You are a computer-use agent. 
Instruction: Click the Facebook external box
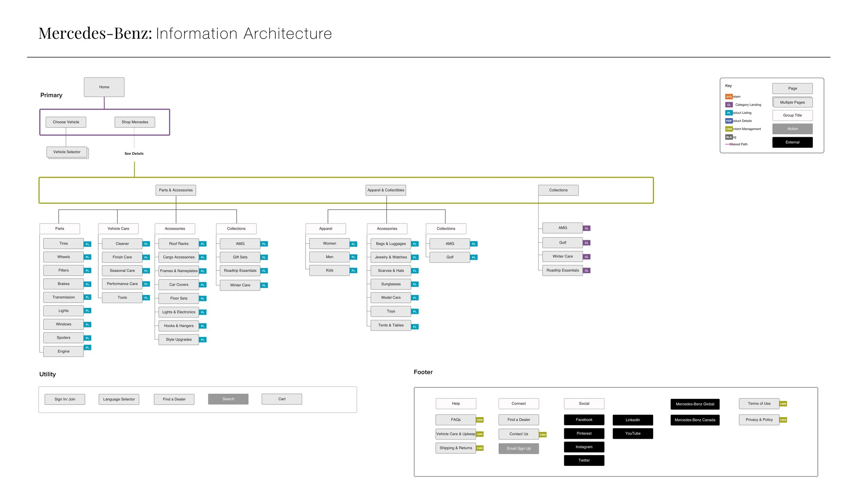[x=584, y=420]
